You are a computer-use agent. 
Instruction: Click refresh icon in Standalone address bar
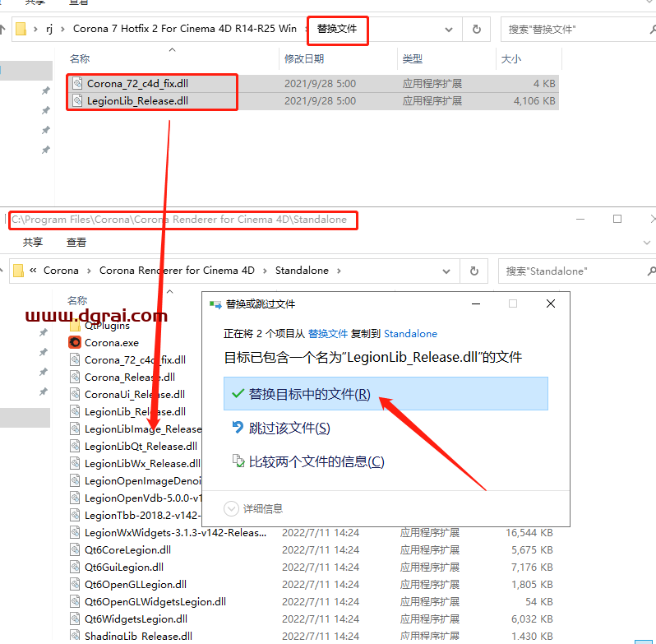pyautogui.click(x=474, y=271)
